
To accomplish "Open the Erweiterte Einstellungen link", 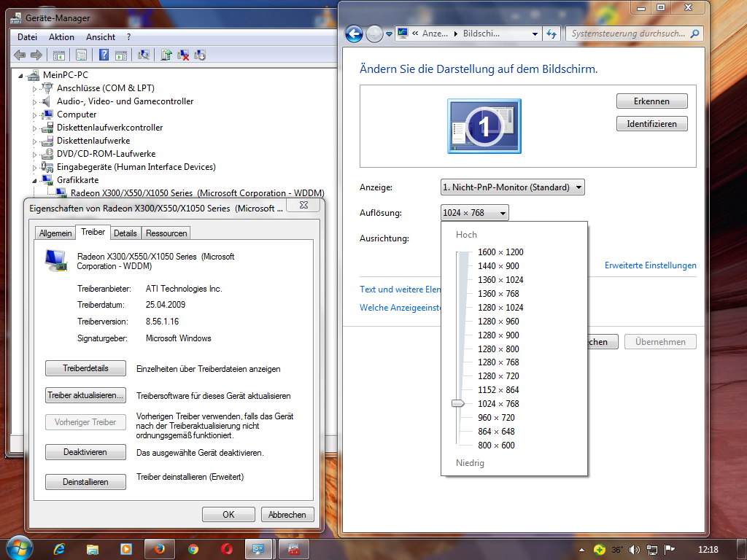I will point(650,265).
